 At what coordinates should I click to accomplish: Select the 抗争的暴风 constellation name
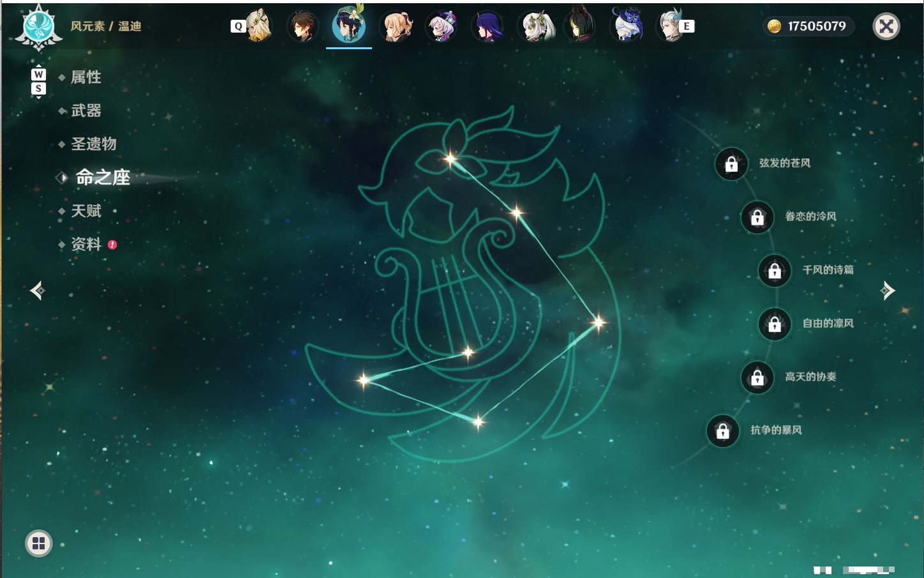[x=776, y=430]
